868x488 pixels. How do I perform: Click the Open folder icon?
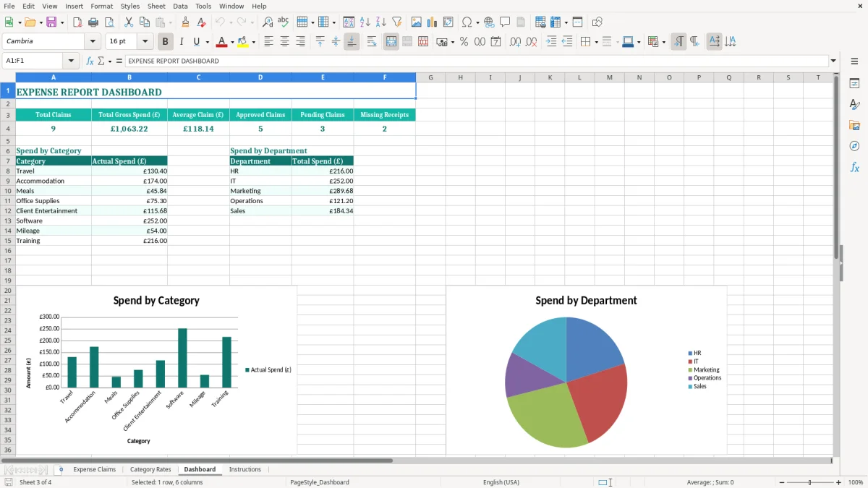pos(29,22)
